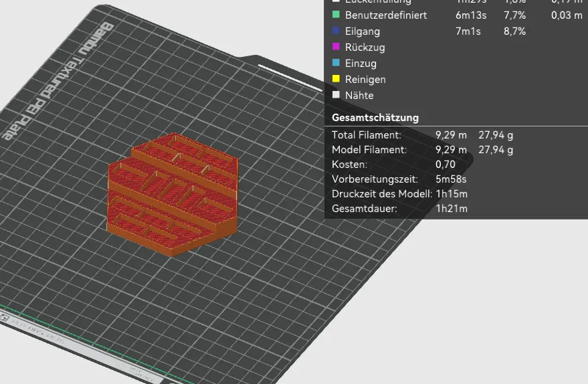588x384 pixels.
Task: Select the orange hexagonal model on plate
Action: (x=174, y=194)
